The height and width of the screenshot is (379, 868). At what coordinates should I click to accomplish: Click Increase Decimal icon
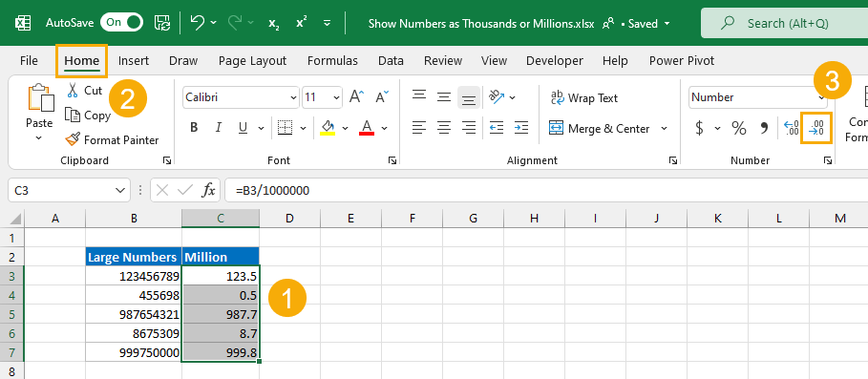point(792,128)
